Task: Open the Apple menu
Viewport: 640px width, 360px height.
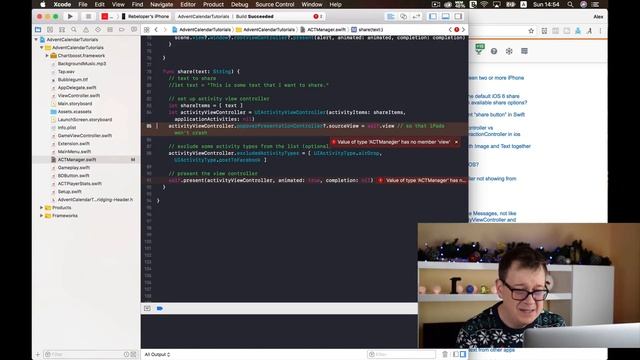Action: (42, 4)
